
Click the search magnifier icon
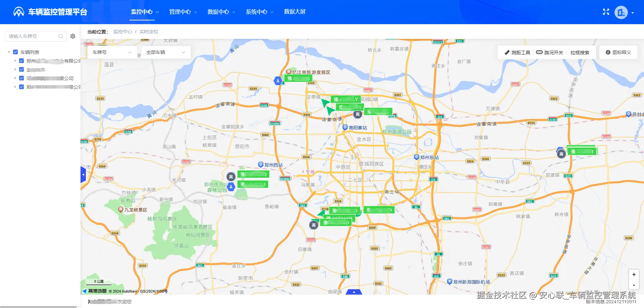click(x=61, y=36)
